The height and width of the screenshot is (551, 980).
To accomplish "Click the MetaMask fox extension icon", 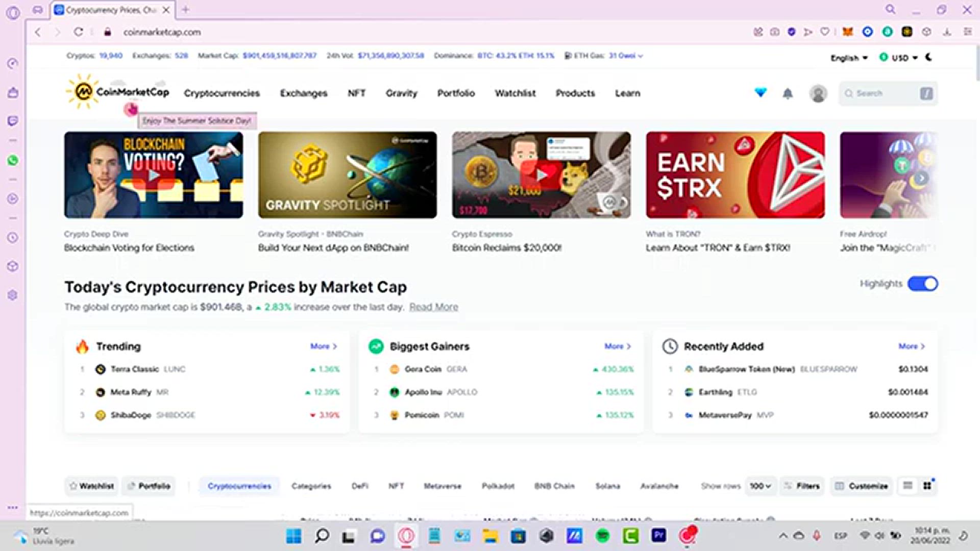I will point(847,32).
